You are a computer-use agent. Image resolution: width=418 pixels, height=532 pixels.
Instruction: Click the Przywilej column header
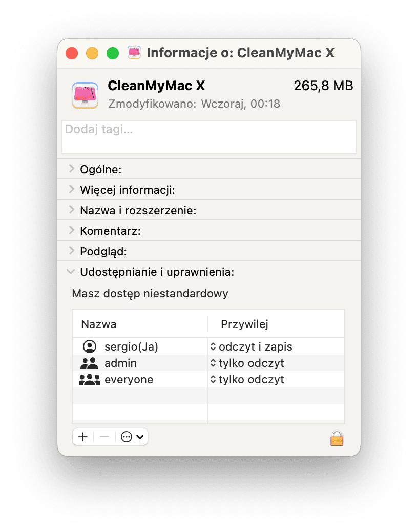[244, 324]
